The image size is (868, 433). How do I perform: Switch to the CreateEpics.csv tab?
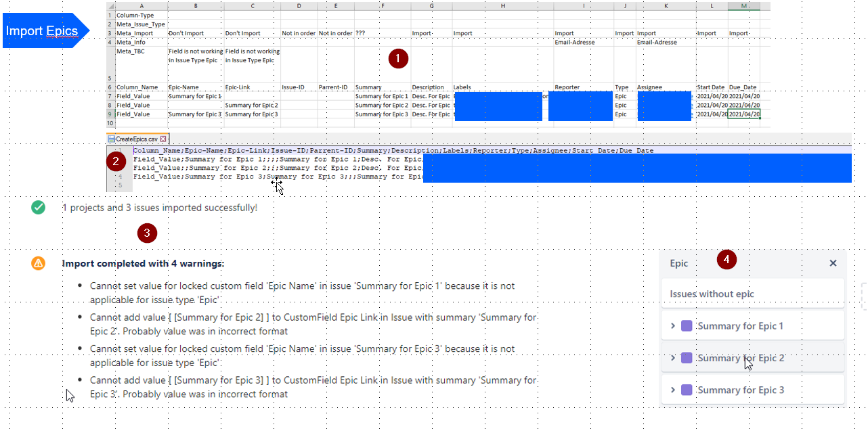tap(137, 139)
